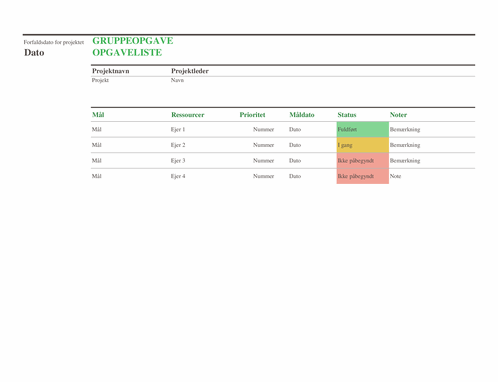Click the second Ikke påbegyndt status cell

pyautogui.click(x=363, y=176)
